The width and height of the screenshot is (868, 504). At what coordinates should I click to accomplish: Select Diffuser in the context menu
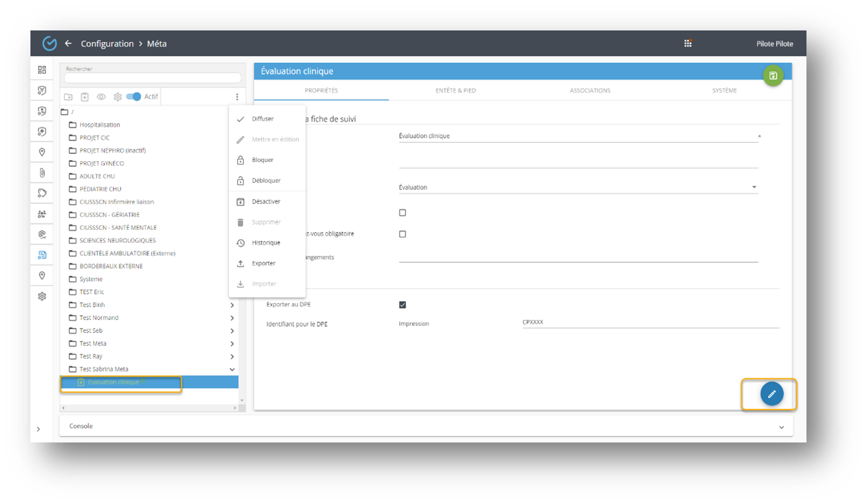[x=262, y=119]
